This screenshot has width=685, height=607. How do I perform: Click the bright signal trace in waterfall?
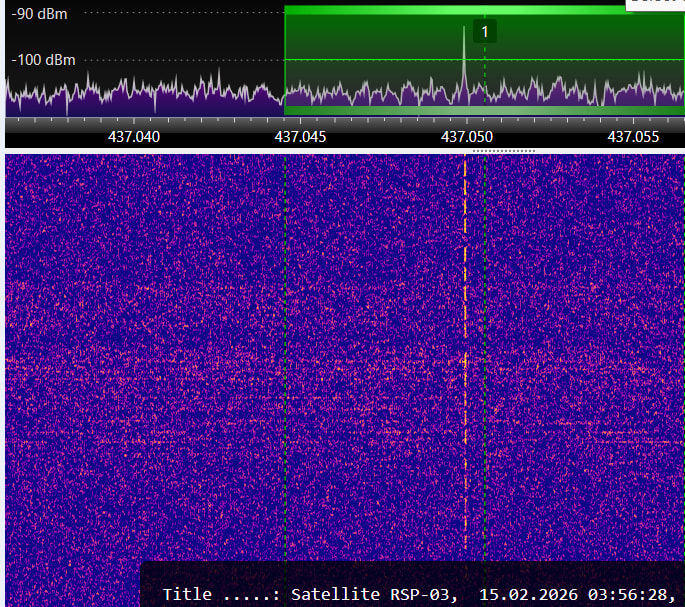(x=465, y=360)
